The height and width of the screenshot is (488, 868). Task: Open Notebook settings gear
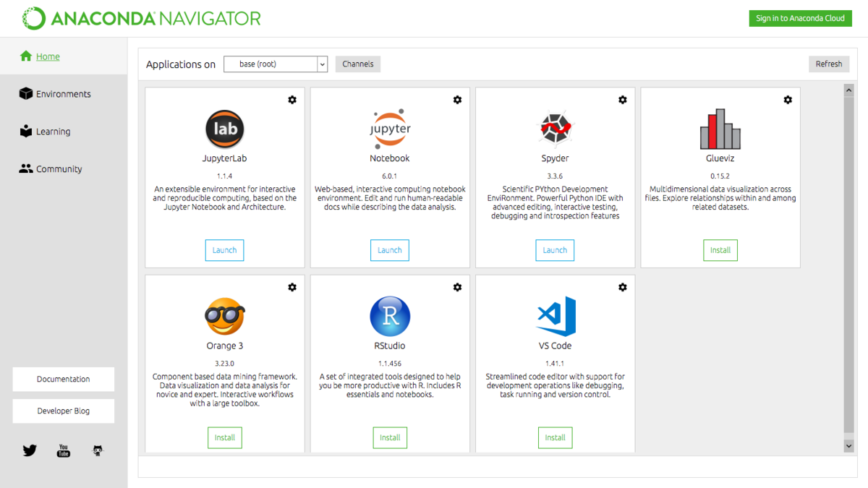(x=457, y=100)
